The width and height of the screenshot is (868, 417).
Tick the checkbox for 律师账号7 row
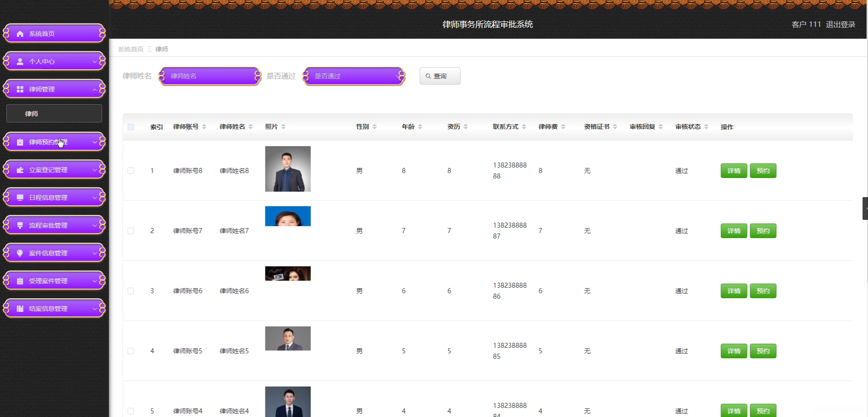click(131, 231)
